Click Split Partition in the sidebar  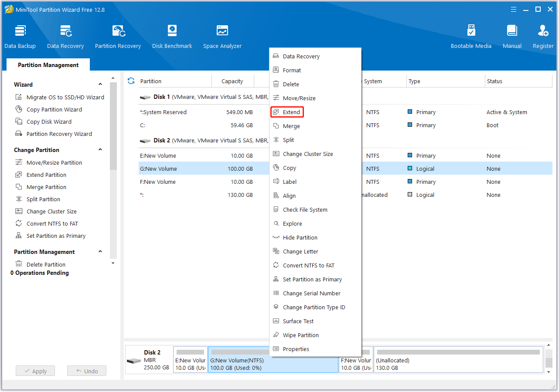point(38,199)
